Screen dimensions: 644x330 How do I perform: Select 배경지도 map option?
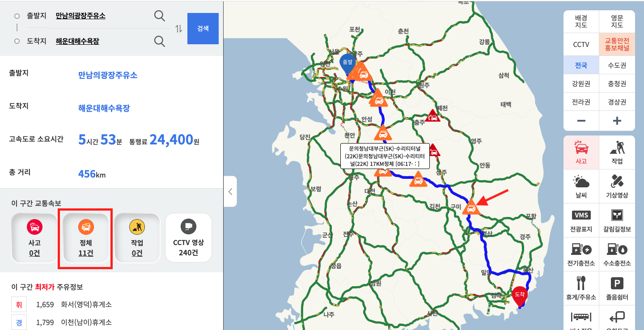point(581,21)
